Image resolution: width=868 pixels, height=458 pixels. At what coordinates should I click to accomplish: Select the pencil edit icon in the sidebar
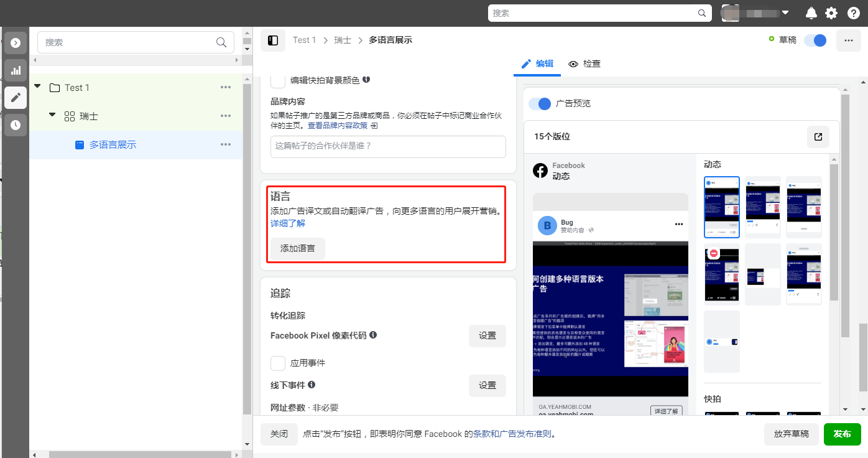pos(16,98)
